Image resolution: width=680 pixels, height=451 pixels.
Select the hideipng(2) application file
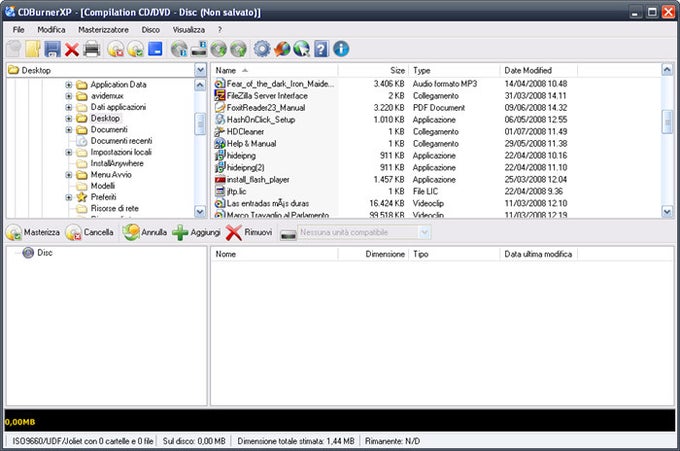click(245, 167)
